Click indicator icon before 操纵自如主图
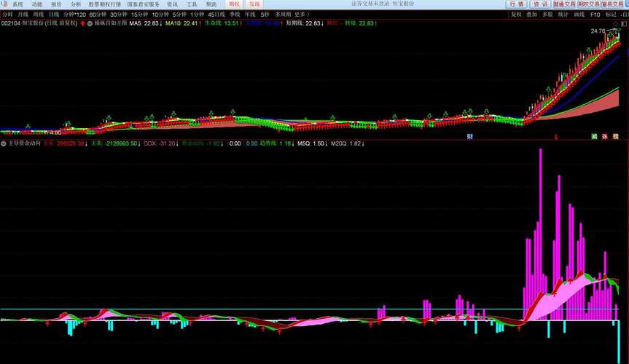 coord(90,23)
